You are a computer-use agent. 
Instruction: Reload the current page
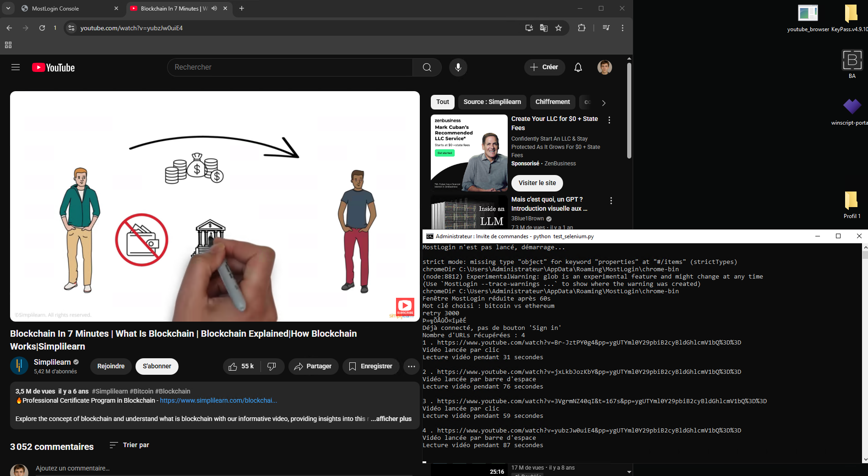tap(42, 28)
